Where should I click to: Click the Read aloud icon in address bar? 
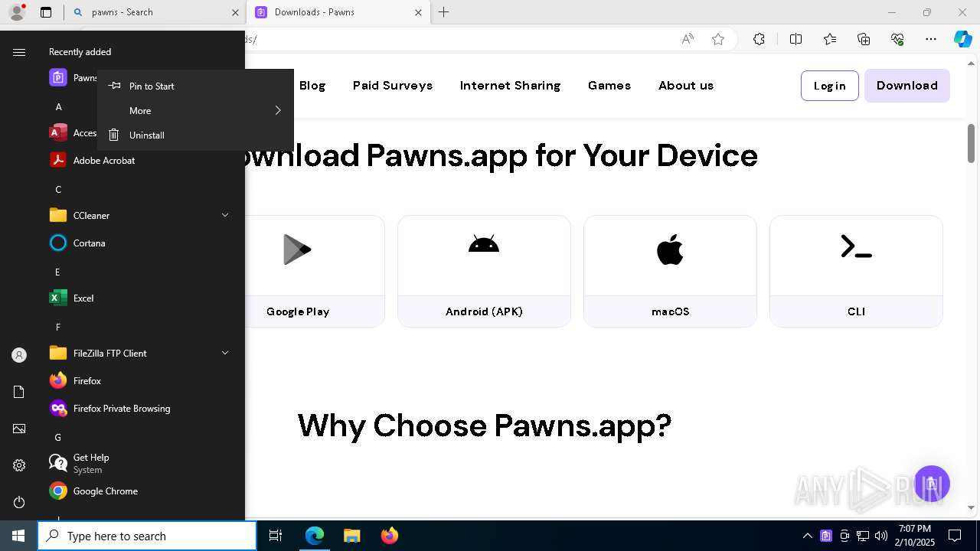click(688, 39)
